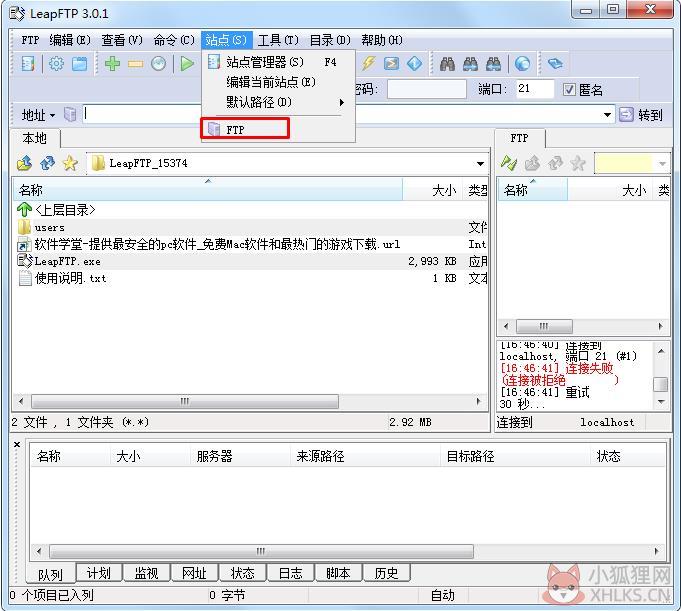Select the 使用说明.txt file

[x=250, y=278]
